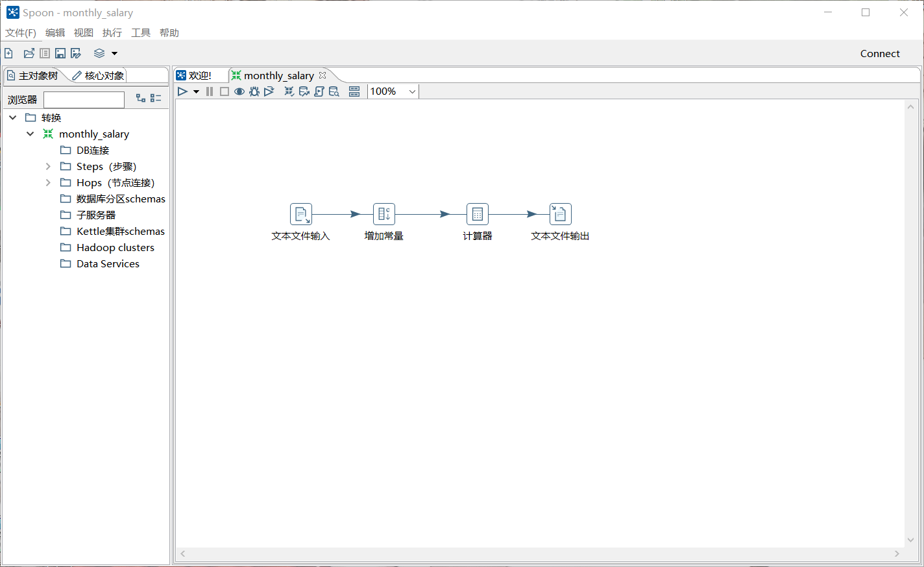Image resolution: width=924 pixels, height=567 pixels.
Task: Select the 文本文件输入 step icon
Action: coord(301,214)
